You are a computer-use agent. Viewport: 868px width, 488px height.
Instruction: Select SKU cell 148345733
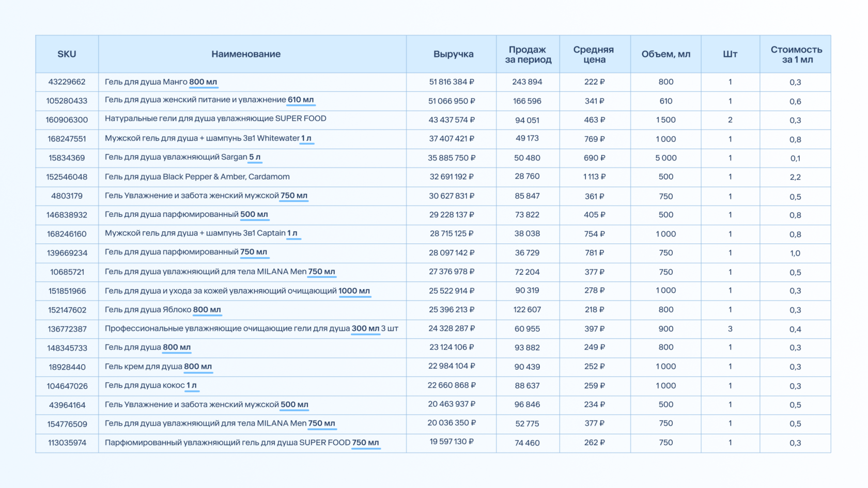(x=67, y=348)
